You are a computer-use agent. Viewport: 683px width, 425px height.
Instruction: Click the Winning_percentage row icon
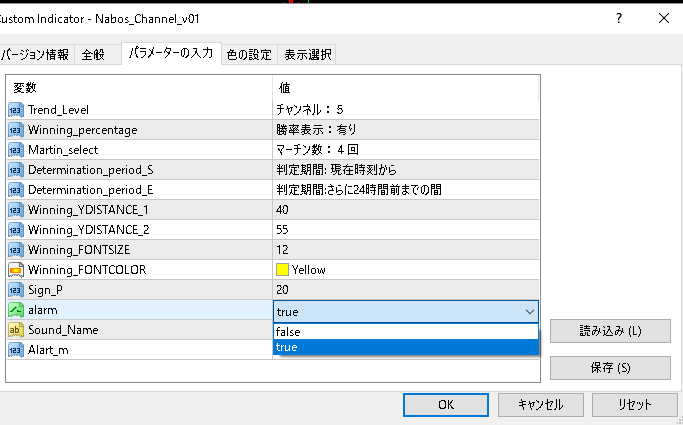pyautogui.click(x=16, y=130)
